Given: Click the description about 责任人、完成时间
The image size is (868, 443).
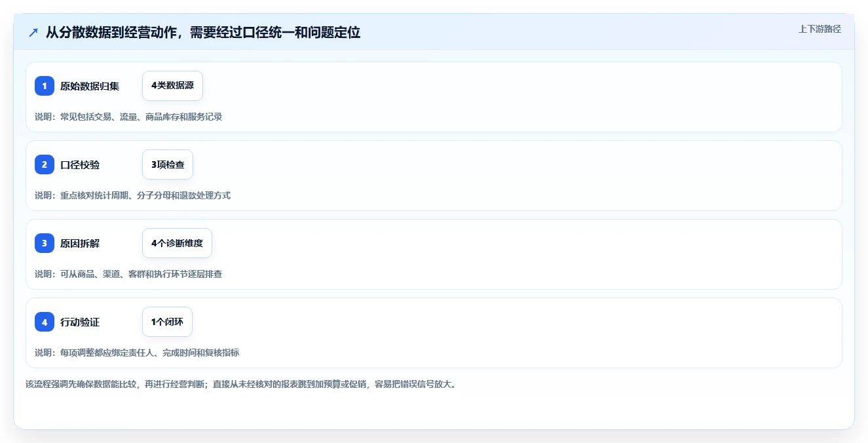Looking at the screenshot, I should tap(137, 353).
